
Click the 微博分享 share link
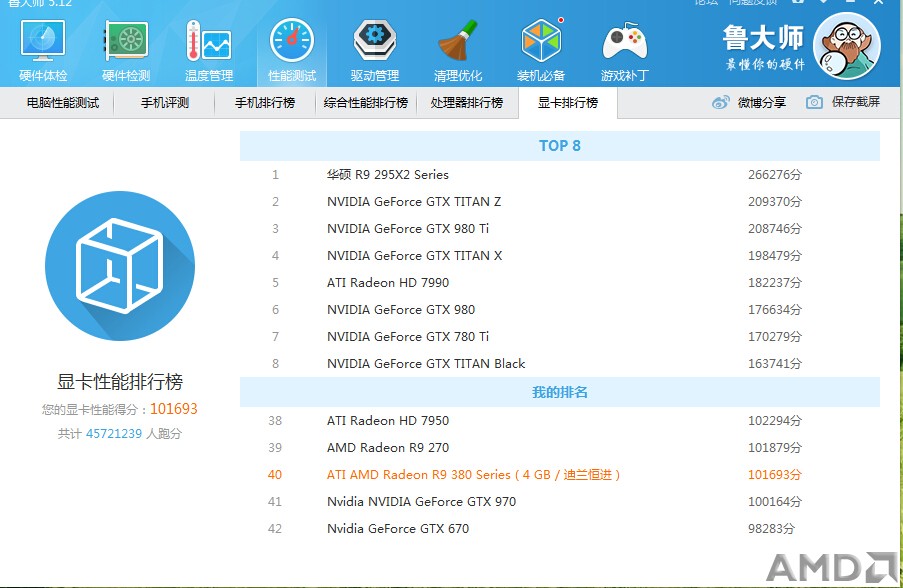761,103
